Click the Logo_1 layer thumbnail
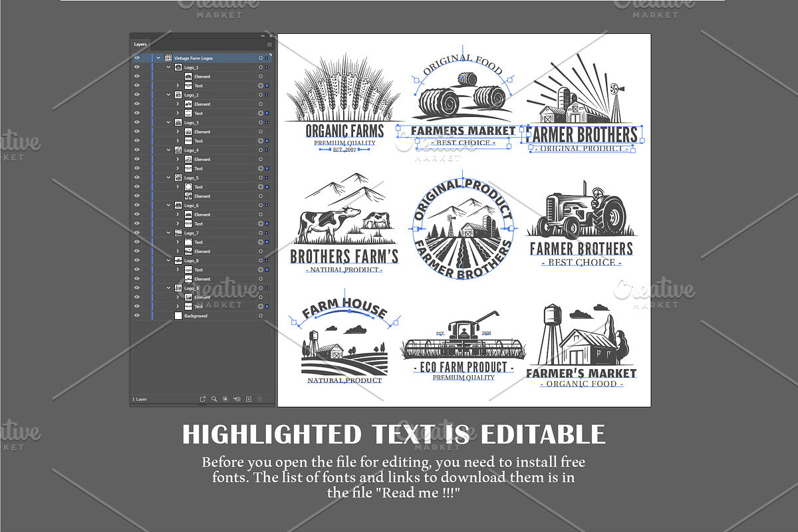Screen dimensions: 798x532 178,68
